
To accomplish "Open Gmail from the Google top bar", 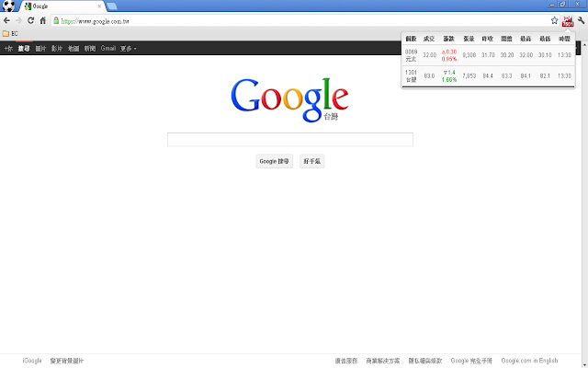I will point(108,49).
